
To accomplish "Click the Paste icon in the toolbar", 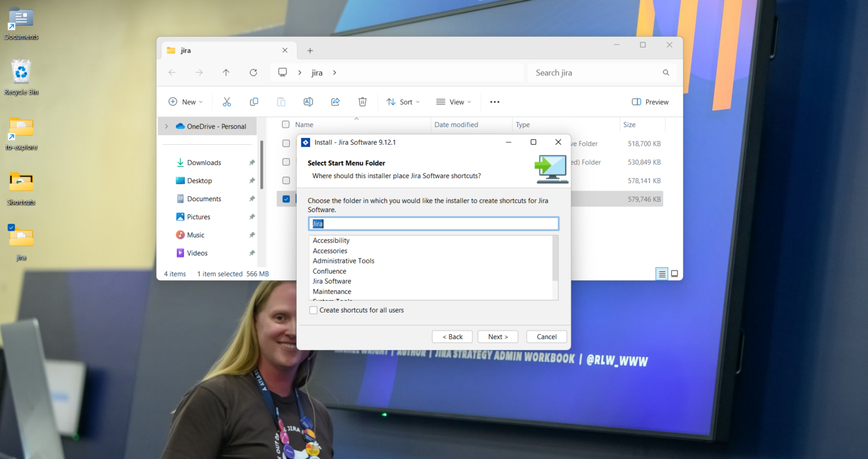I will 281,102.
